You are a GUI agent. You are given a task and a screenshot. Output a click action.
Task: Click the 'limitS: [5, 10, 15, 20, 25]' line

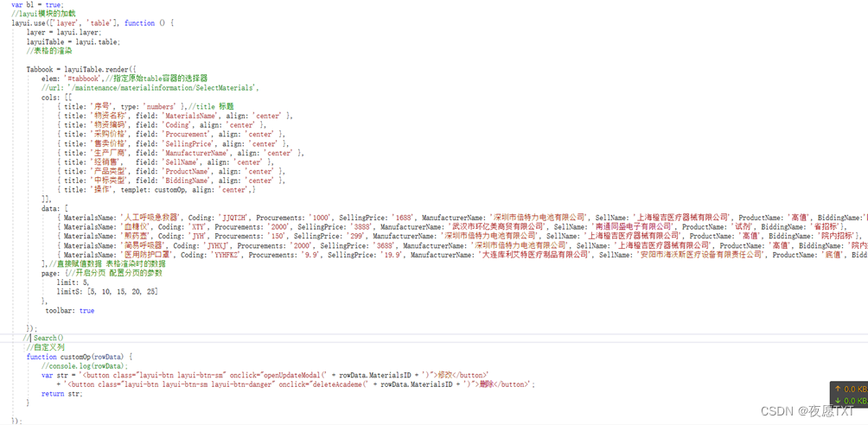pos(109,292)
